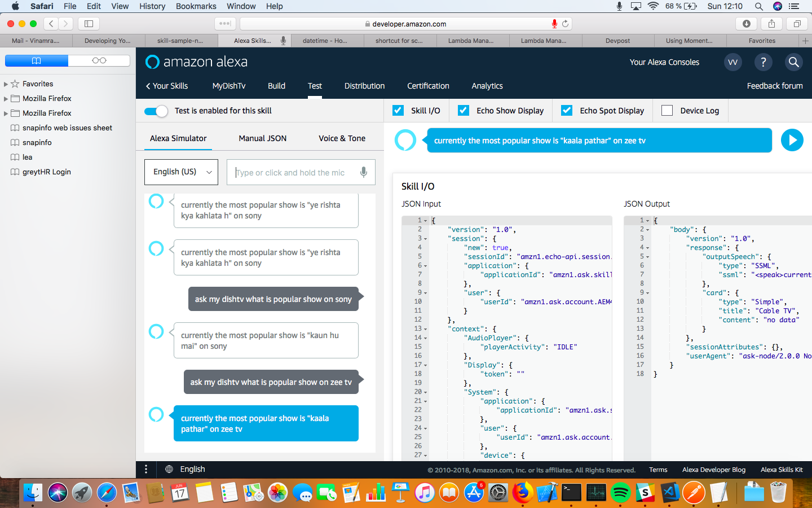812x508 pixels.
Task: Open the three-dot menu in footer
Action: [146, 469]
